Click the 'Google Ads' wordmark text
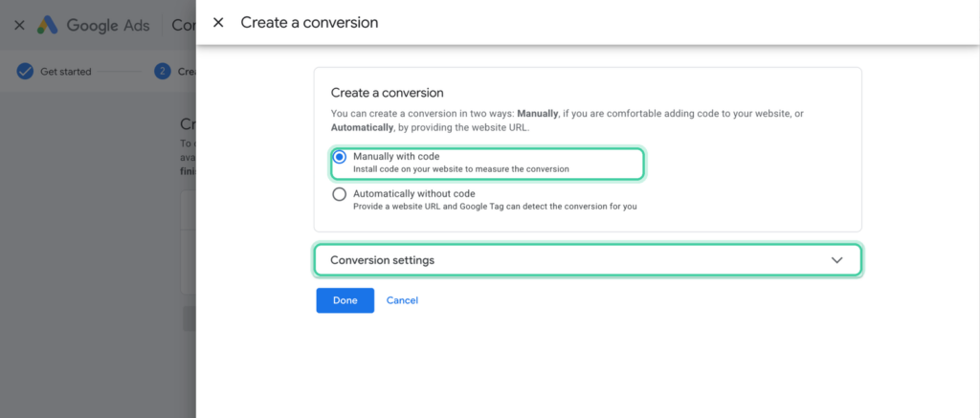 tap(108, 26)
